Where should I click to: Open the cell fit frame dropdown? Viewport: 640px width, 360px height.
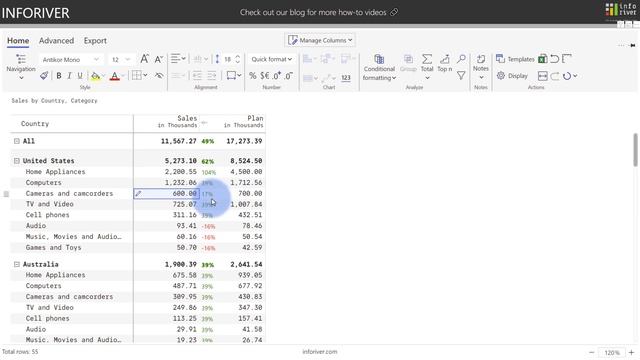pos(234,76)
